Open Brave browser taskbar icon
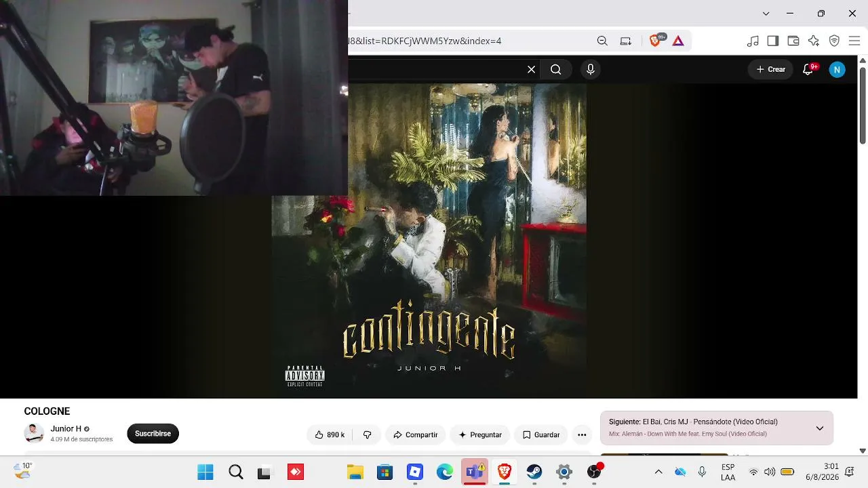Screen dimensions: 868x488 tap(505, 472)
